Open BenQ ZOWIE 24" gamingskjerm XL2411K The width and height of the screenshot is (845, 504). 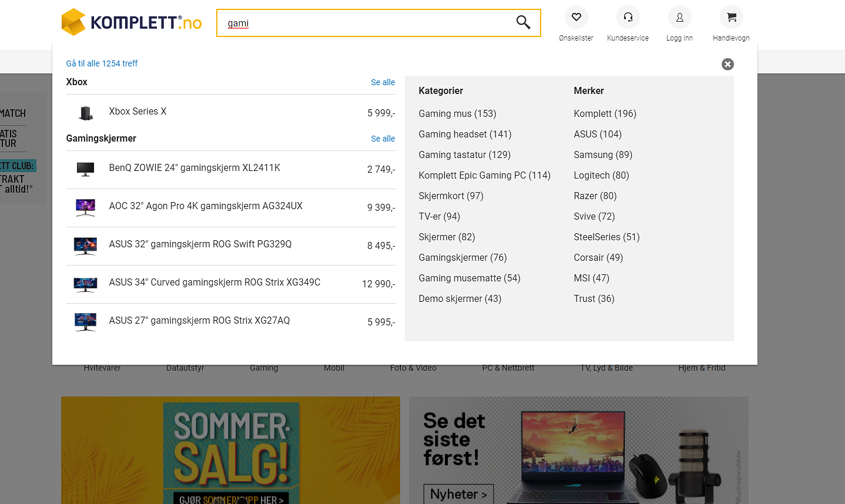click(x=195, y=167)
